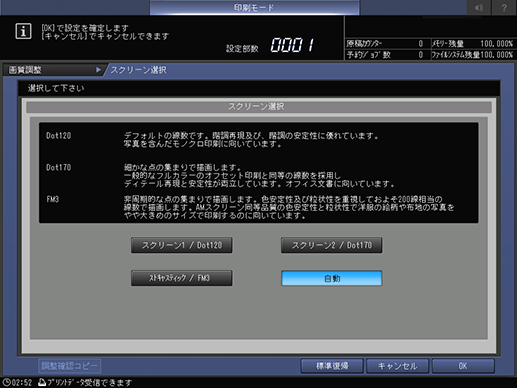Click the ファイルシステム残量 readout
This screenshot has width=517, height=388.
pyautogui.click(x=473, y=55)
